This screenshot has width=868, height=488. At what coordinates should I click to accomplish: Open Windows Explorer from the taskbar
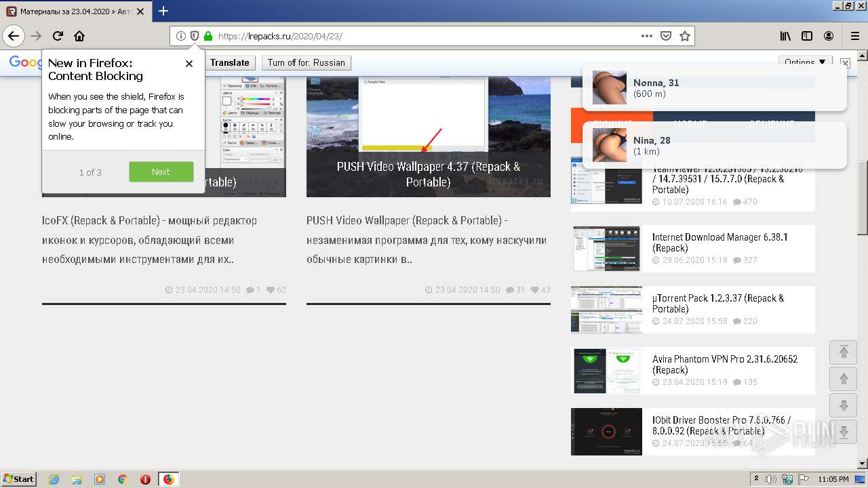(77, 479)
